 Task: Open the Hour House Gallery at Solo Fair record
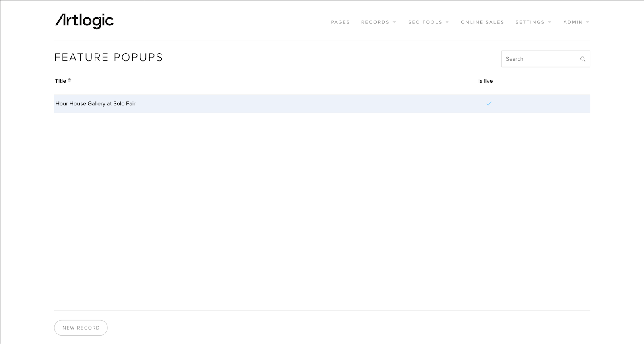click(x=95, y=104)
